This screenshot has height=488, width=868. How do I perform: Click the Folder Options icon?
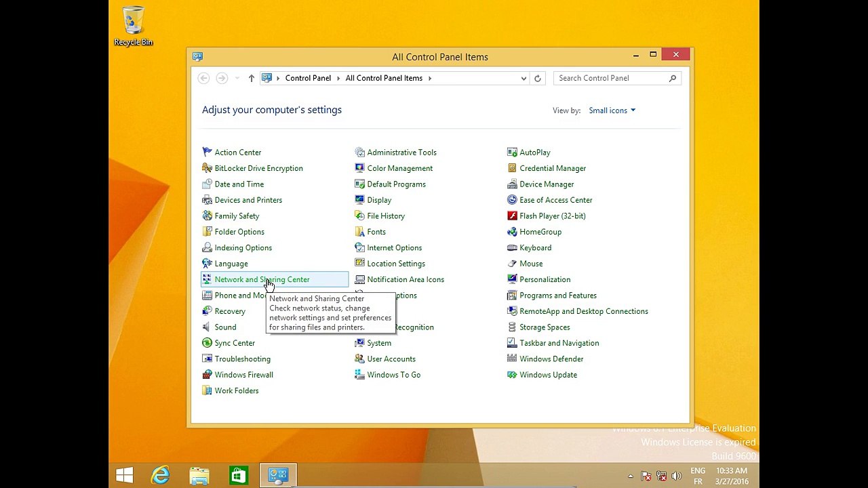pos(207,232)
